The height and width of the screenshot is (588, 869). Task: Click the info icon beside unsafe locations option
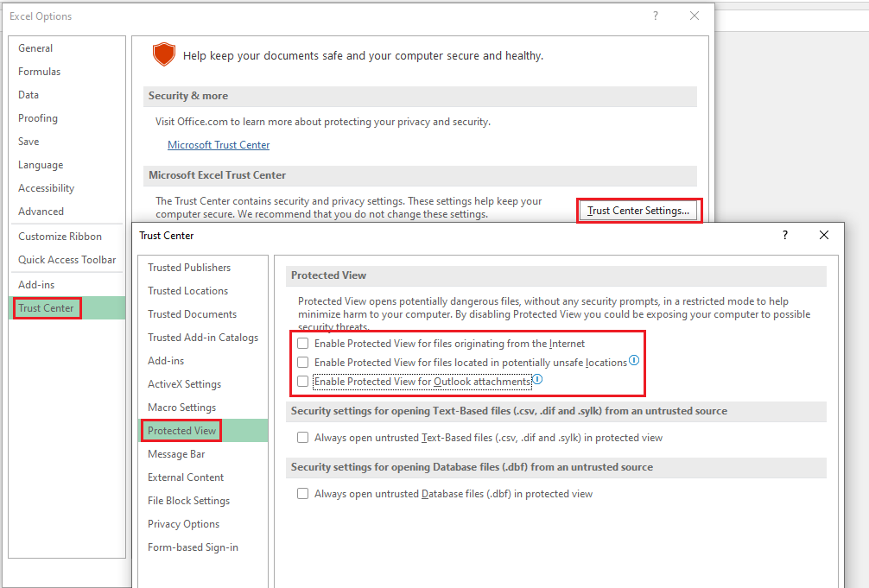634,360
